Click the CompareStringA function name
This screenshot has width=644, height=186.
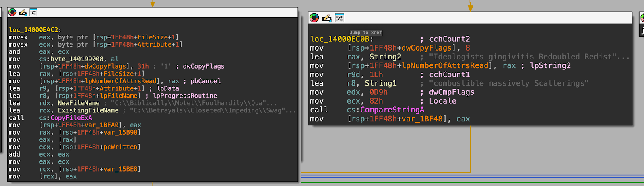pyautogui.click(x=392, y=110)
